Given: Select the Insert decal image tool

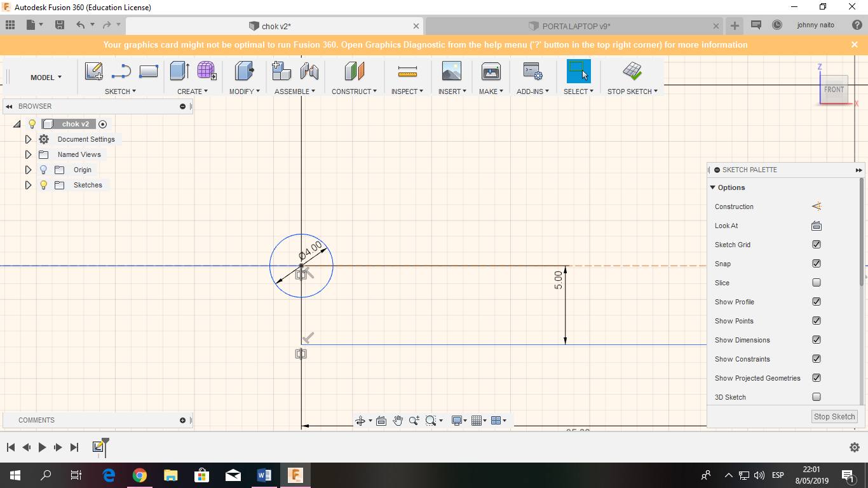Looking at the screenshot, I should coord(452,71).
